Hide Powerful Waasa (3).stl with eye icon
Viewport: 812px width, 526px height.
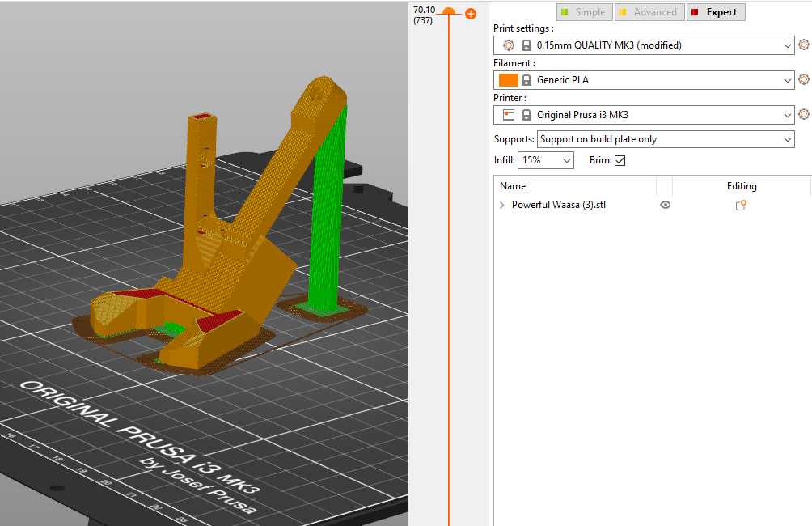(665, 206)
